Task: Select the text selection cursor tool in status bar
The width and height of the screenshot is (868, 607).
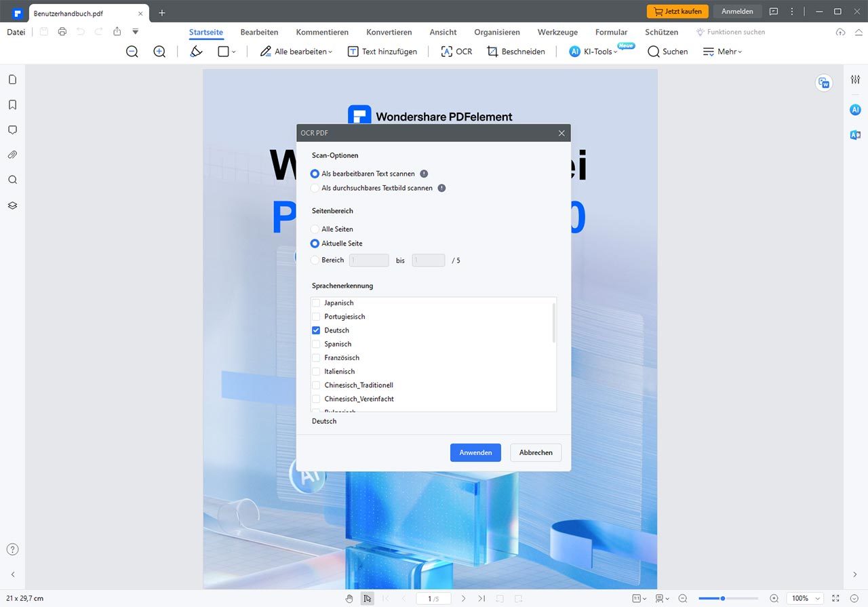Action: (x=367, y=598)
